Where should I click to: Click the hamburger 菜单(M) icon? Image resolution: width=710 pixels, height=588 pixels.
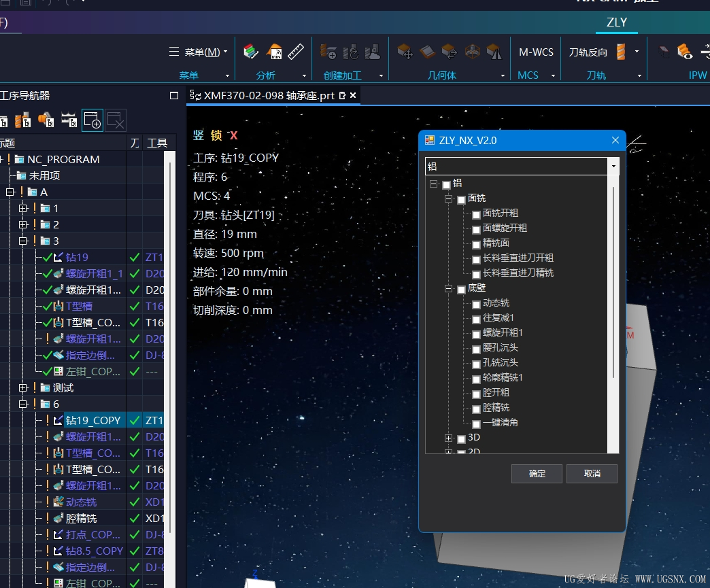[174, 52]
